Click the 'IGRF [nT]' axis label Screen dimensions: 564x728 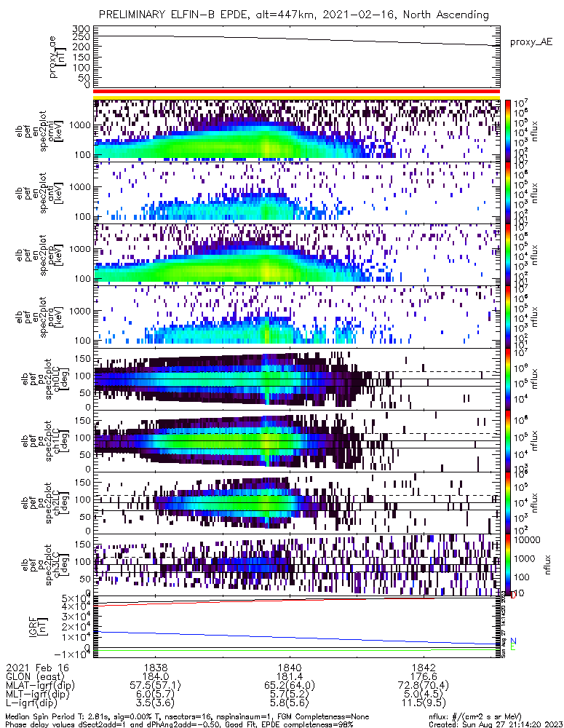[x=39, y=627]
